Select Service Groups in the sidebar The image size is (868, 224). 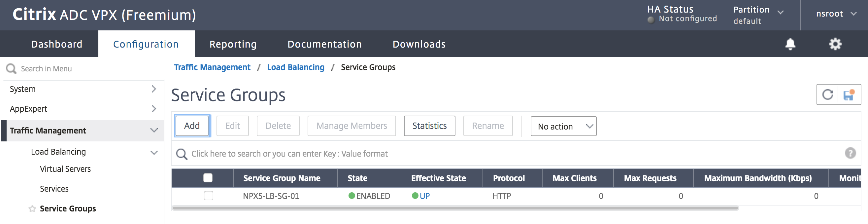68,209
